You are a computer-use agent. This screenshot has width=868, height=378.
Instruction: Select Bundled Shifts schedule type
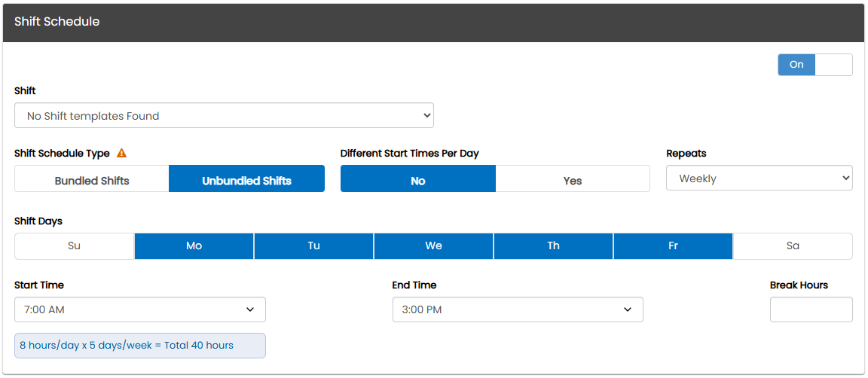pyautogui.click(x=92, y=178)
